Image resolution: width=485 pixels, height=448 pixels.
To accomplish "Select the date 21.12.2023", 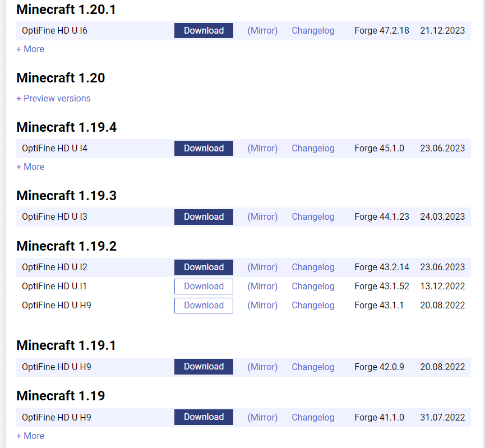I will pyautogui.click(x=442, y=31).
